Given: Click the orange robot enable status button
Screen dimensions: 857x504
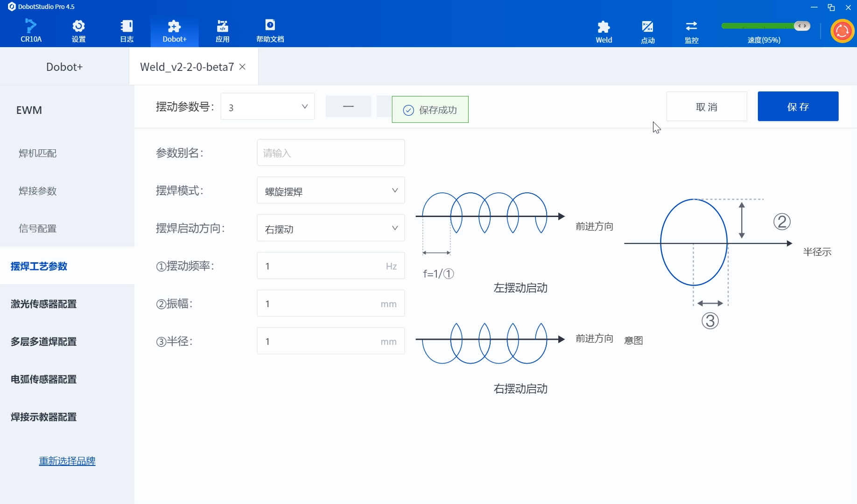Looking at the screenshot, I should point(842,31).
